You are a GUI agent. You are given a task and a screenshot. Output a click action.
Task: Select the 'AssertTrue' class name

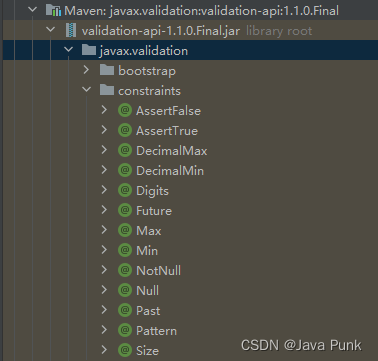tap(167, 131)
